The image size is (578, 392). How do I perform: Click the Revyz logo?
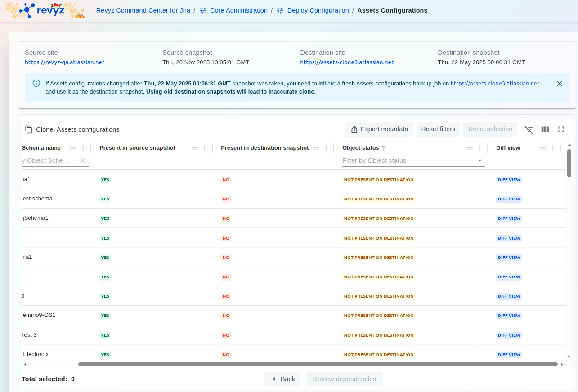(45, 10)
